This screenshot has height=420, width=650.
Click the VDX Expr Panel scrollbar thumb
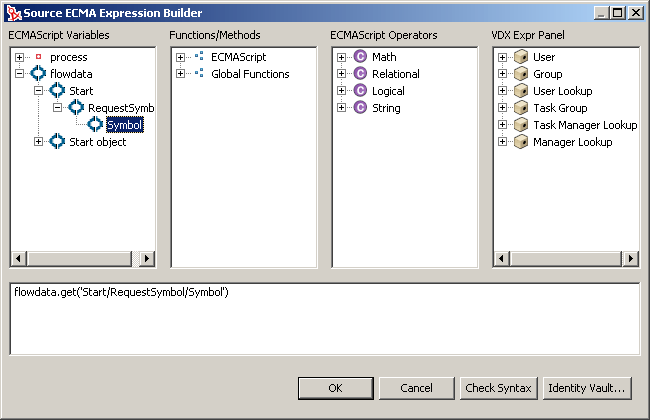(566, 259)
